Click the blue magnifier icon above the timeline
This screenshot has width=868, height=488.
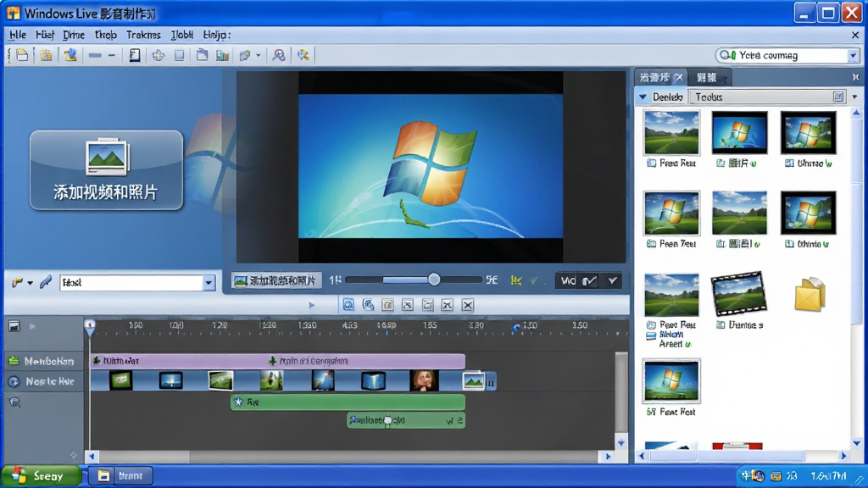click(348, 305)
